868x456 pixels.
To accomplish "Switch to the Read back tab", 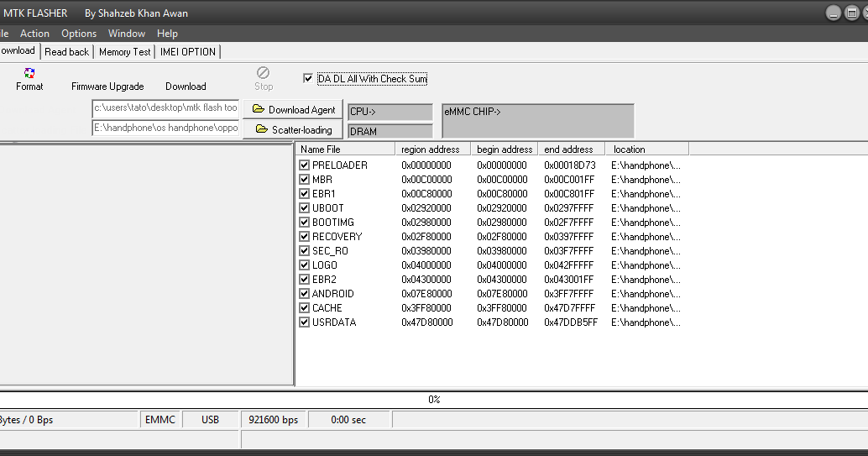I will pyautogui.click(x=66, y=51).
